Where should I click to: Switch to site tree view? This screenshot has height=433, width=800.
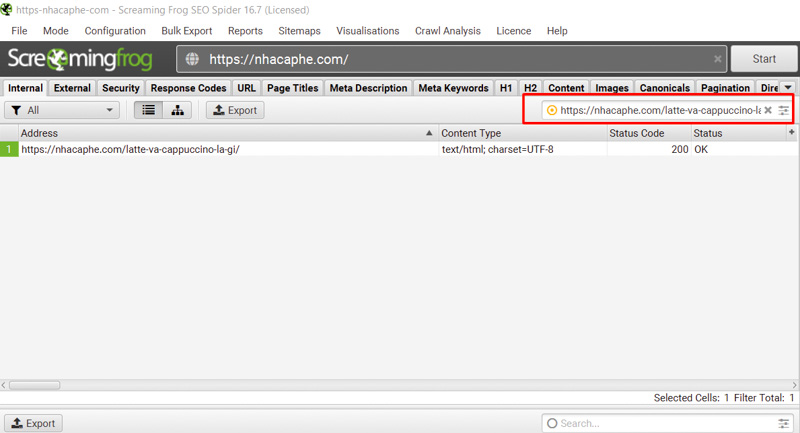(x=177, y=110)
